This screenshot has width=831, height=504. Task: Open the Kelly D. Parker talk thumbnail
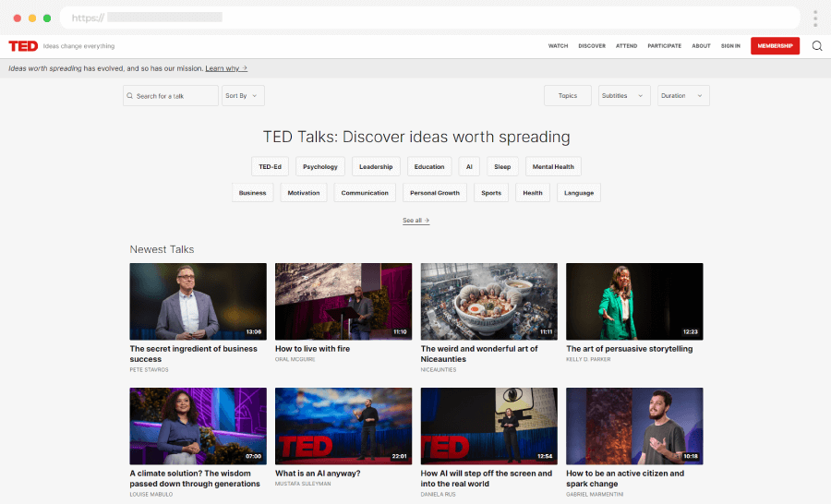coord(634,302)
